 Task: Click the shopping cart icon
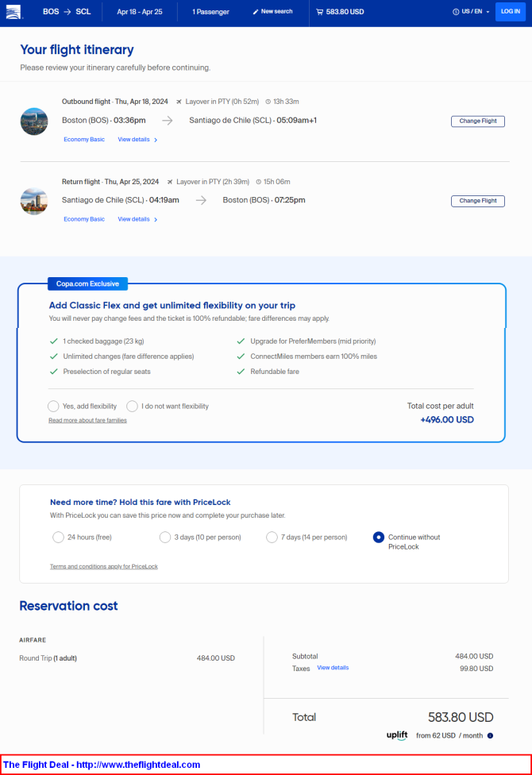[x=319, y=12]
